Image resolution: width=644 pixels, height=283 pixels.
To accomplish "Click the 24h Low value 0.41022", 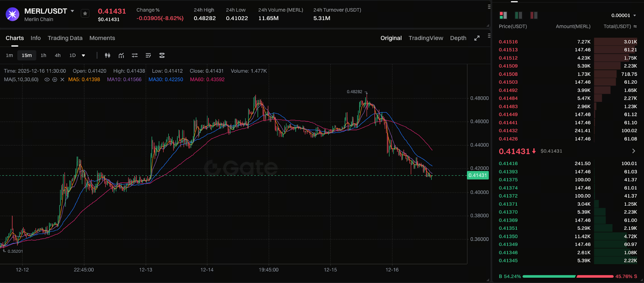I will (x=237, y=19).
